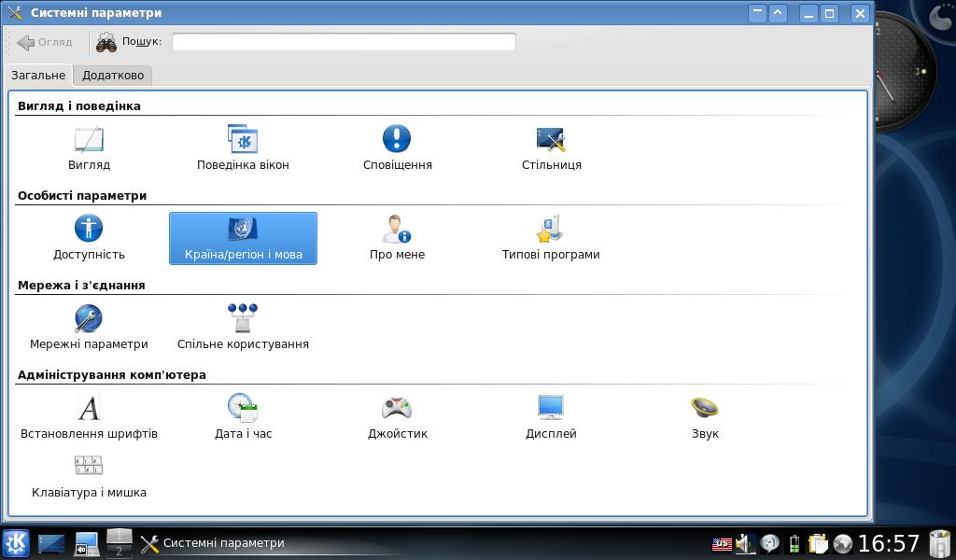The height and width of the screenshot is (560, 956).
Task: Switch to the Загальне tab
Action: point(38,76)
